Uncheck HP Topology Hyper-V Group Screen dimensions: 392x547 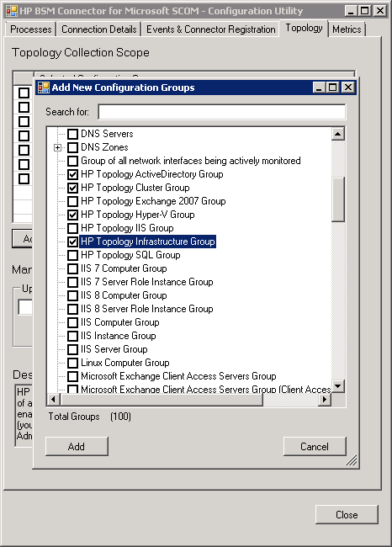[72, 215]
